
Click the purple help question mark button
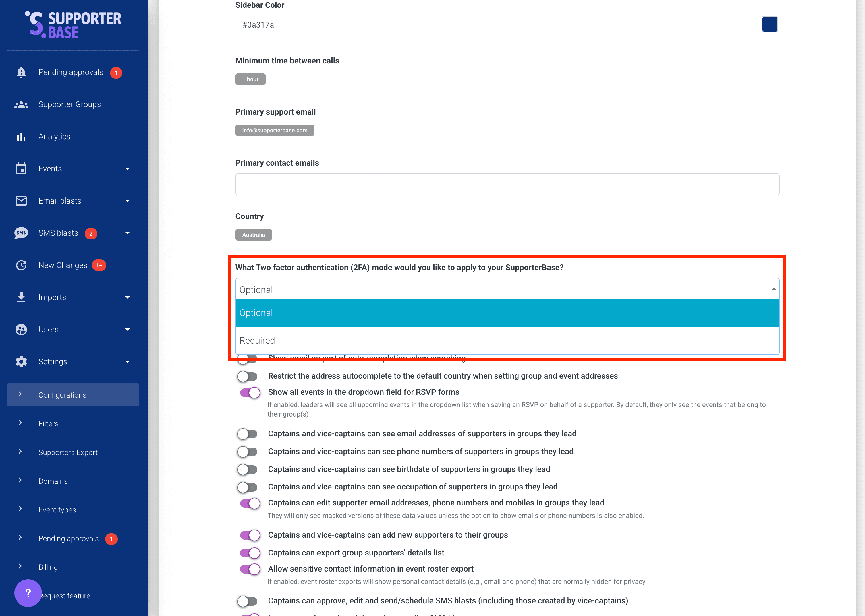click(x=28, y=593)
